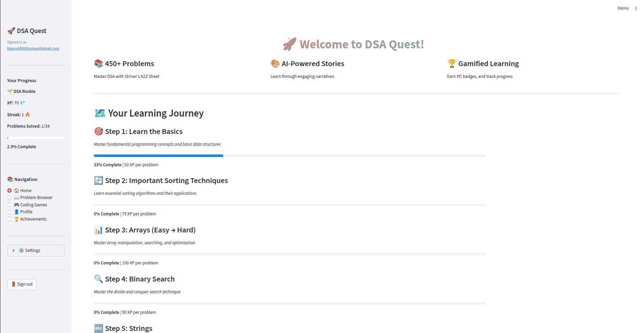Image resolution: width=644 pixels, height=333 pixels.
Task: Expand the Settings section
Action: tap(36, 251)
